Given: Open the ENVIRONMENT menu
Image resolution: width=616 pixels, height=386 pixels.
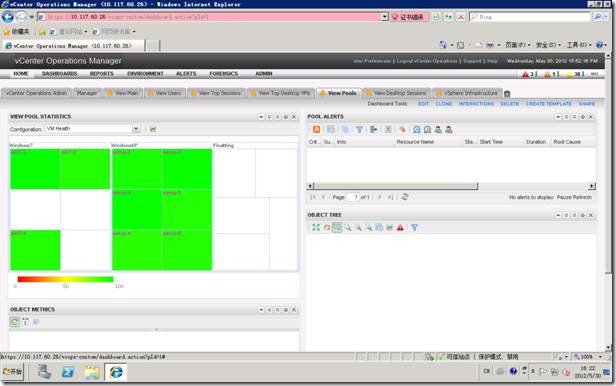Looking at the screenshot, I should (x=145, y=73).
